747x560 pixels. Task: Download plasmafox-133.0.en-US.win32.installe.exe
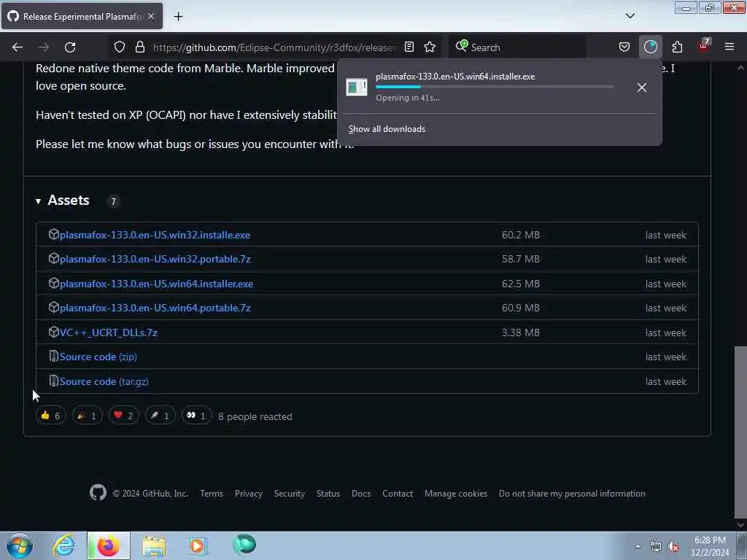pyautogui.click(x=155, y=235)
